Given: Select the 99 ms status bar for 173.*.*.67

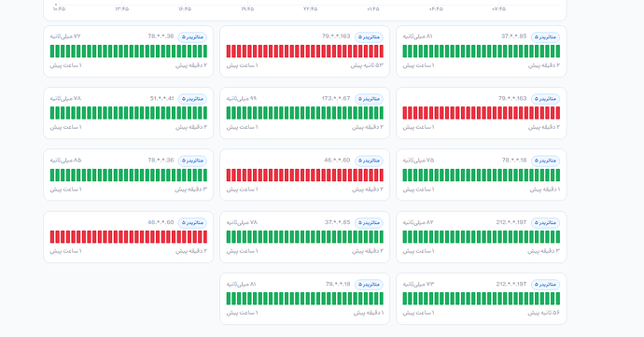Looking at the screenshot, I should [305, 113].
